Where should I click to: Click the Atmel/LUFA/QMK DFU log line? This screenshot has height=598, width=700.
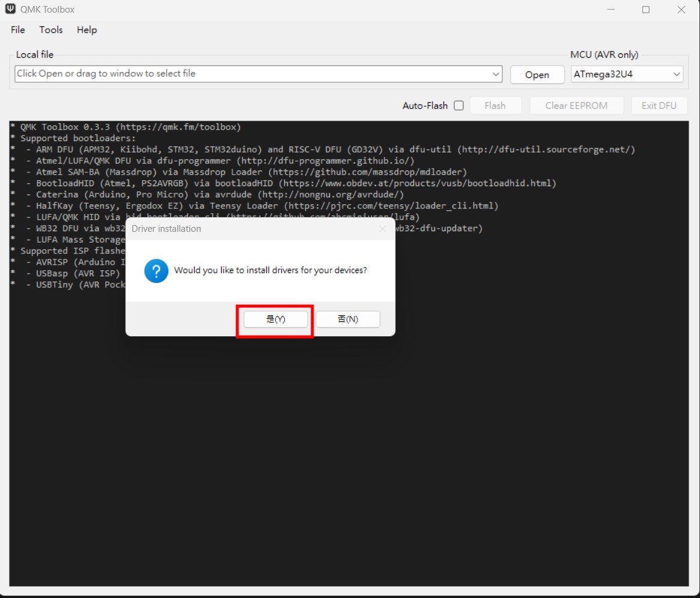point(213,160)
